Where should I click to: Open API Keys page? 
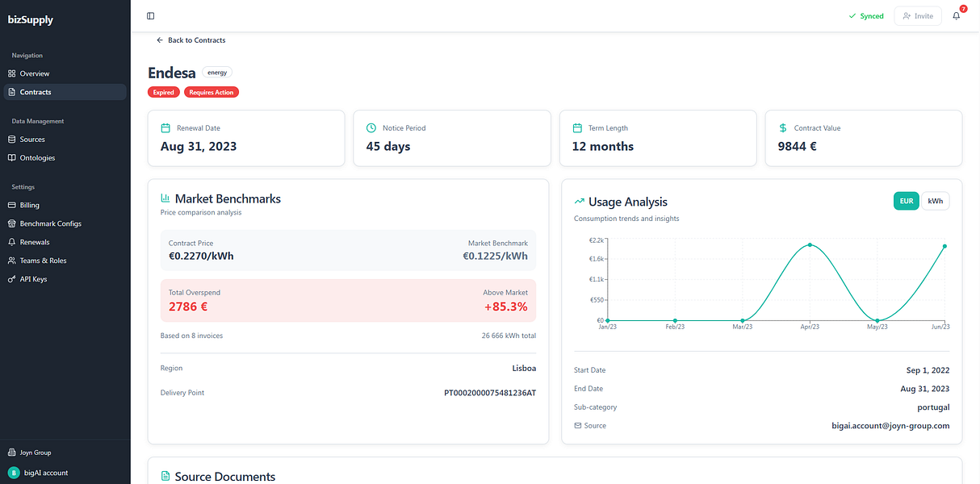pyautogui.click(x=65, y=279)
